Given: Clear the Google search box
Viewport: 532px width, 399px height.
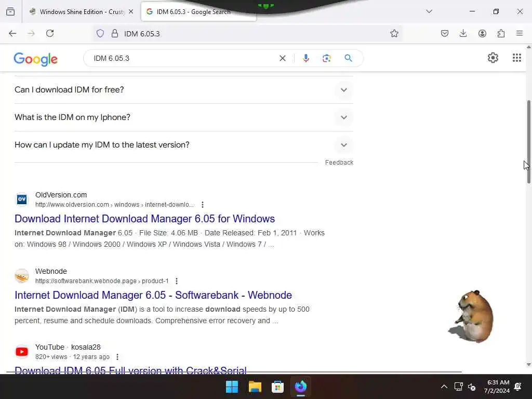Looking at the screenshot, I should (282, 58).
